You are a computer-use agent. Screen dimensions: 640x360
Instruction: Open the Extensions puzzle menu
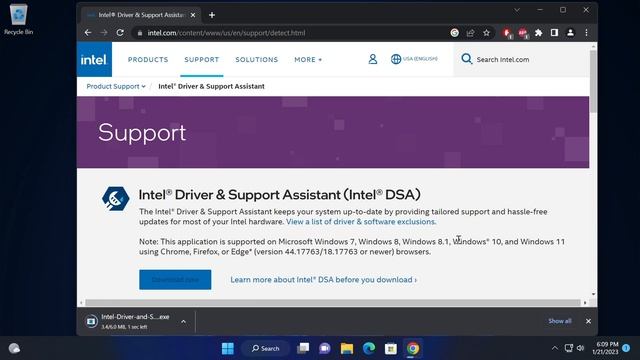(x=538, y=33)
